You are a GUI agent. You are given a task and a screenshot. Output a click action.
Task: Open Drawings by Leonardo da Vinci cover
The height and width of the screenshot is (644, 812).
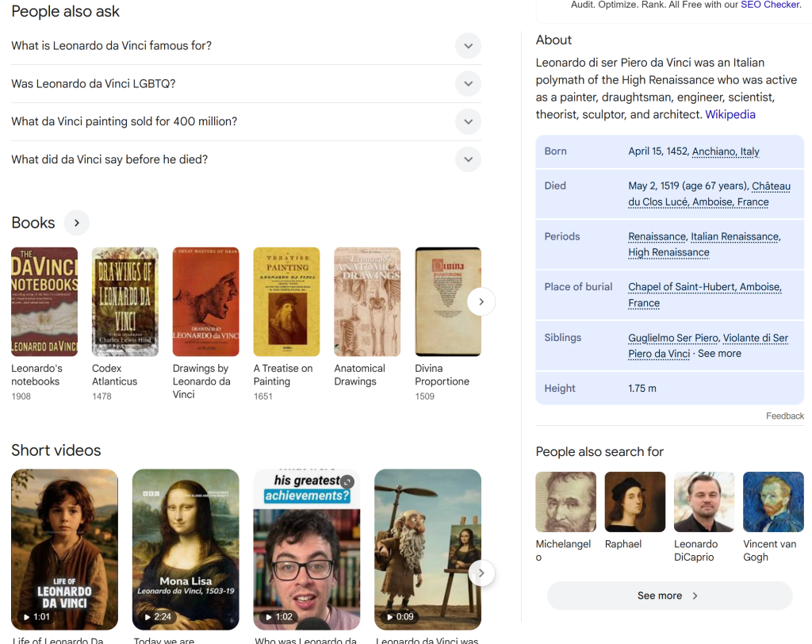206,301
